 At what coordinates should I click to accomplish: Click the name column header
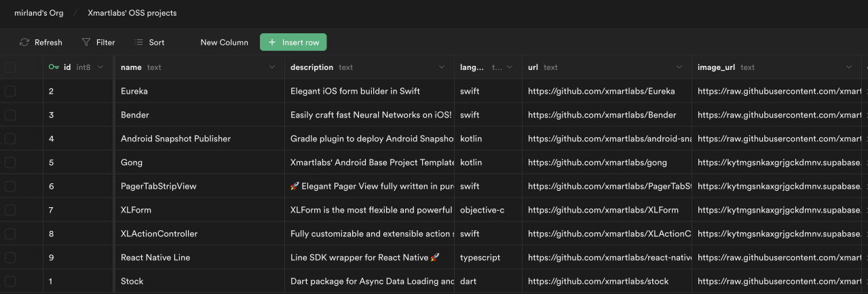click(200, 67)
